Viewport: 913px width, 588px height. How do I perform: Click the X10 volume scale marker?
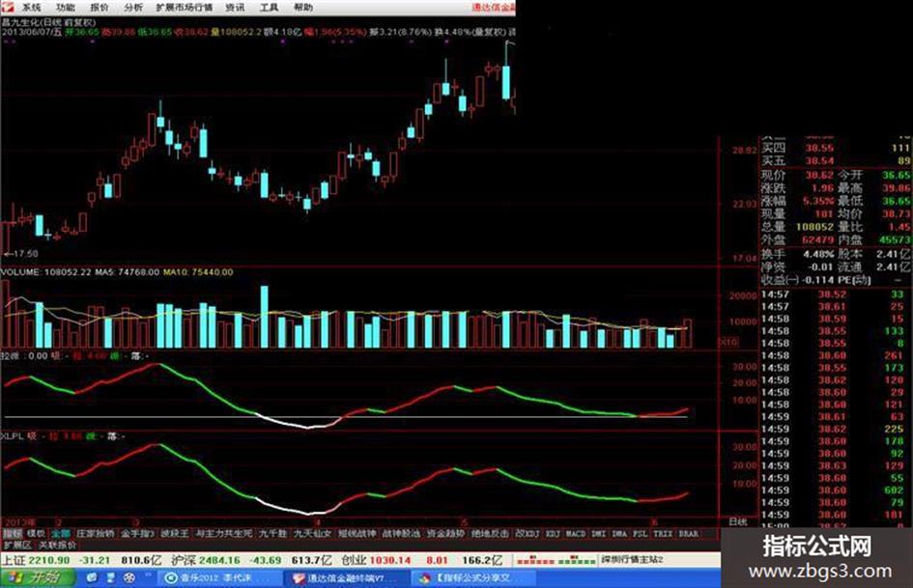coord(730,341)
